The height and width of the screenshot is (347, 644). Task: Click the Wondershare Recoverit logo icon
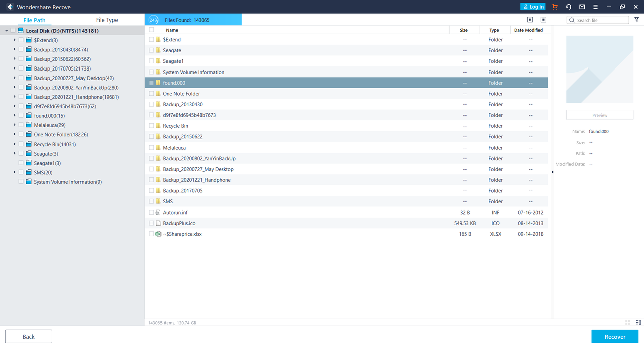click(9, 7)
